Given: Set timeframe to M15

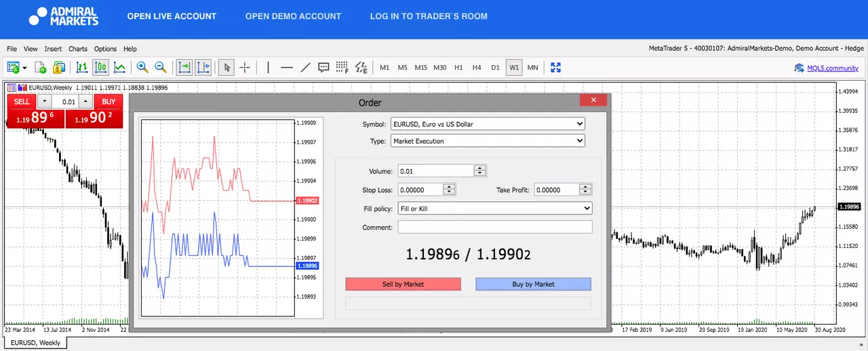Looking at the screenshot, I should [421, 67].
